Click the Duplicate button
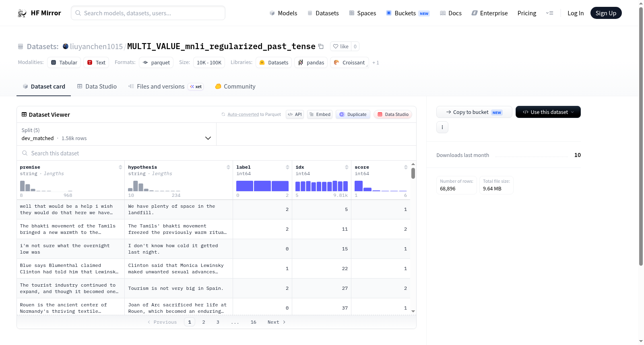The image size is (644, 345). pyautogui.click(x=353, y=114)
